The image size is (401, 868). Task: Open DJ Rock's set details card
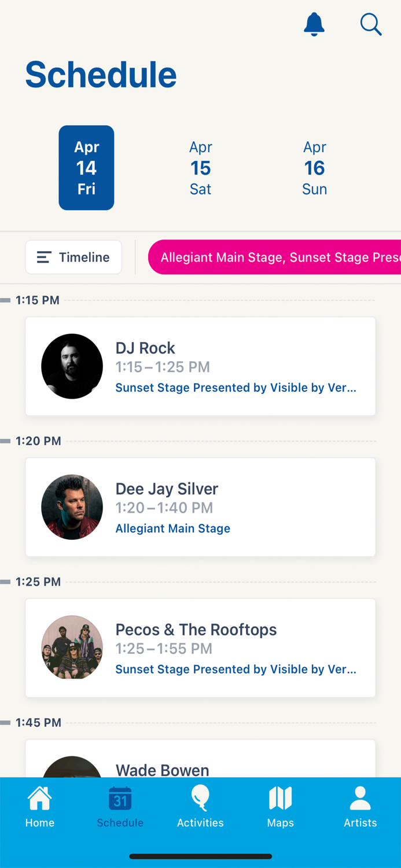200,366
